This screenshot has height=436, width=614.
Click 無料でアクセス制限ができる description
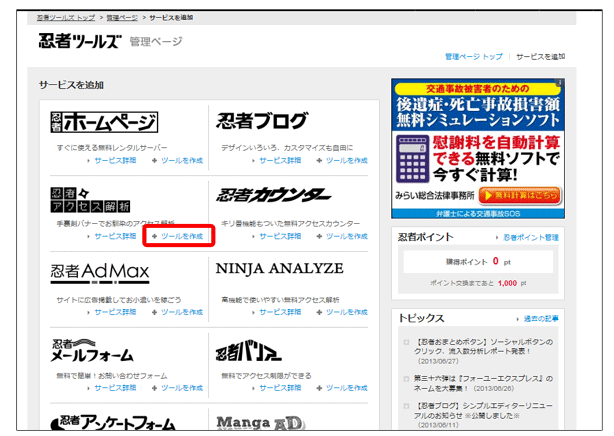click(x=266, y=376)
